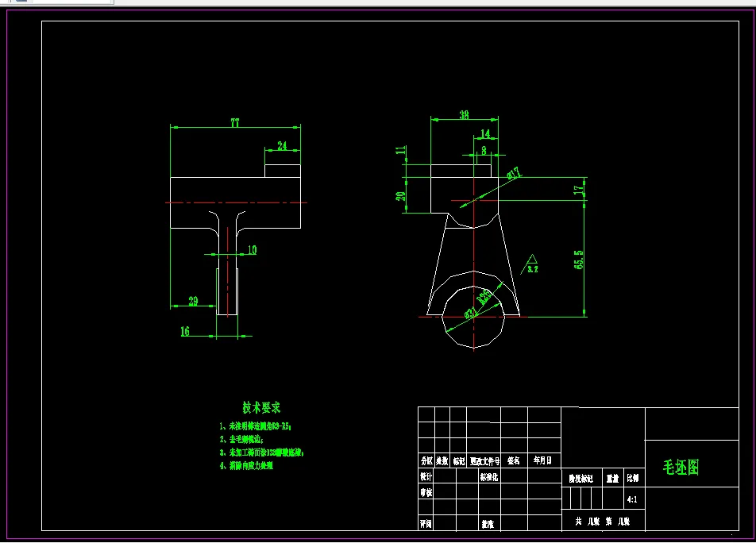Select technical requirement line 4

[x=246, y=465]
